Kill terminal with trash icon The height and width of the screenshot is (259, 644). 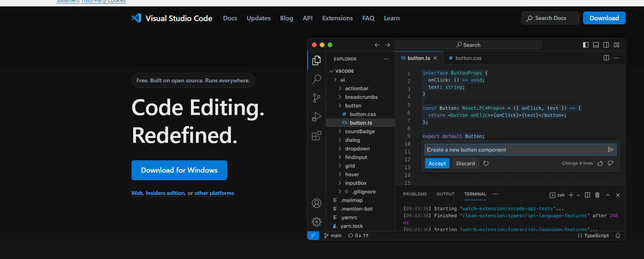[597, 195]
